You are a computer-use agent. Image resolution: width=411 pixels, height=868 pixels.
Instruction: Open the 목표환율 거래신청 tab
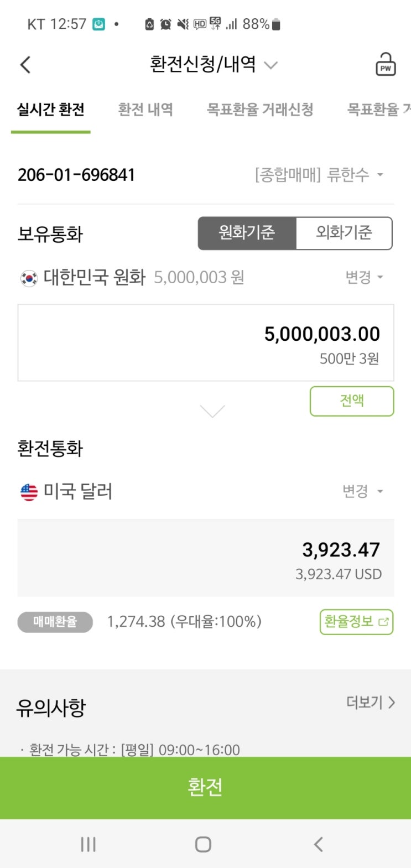[260, 110]
